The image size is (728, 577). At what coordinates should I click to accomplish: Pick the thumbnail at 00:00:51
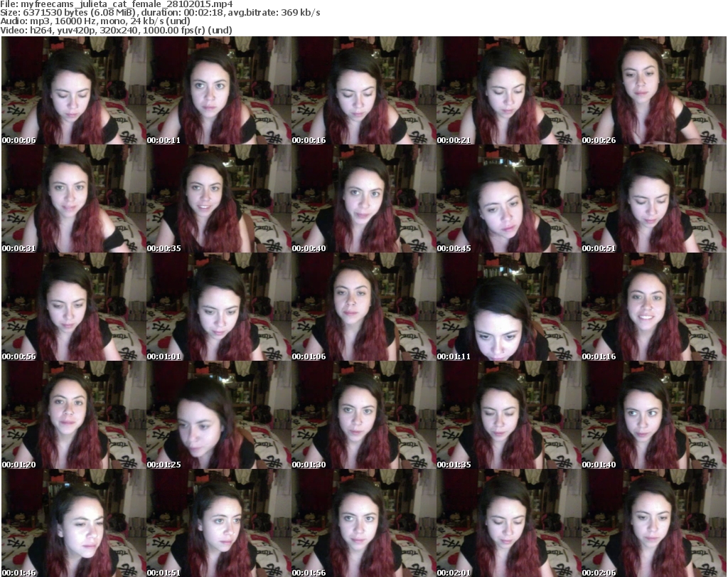[x=654, y=198]
